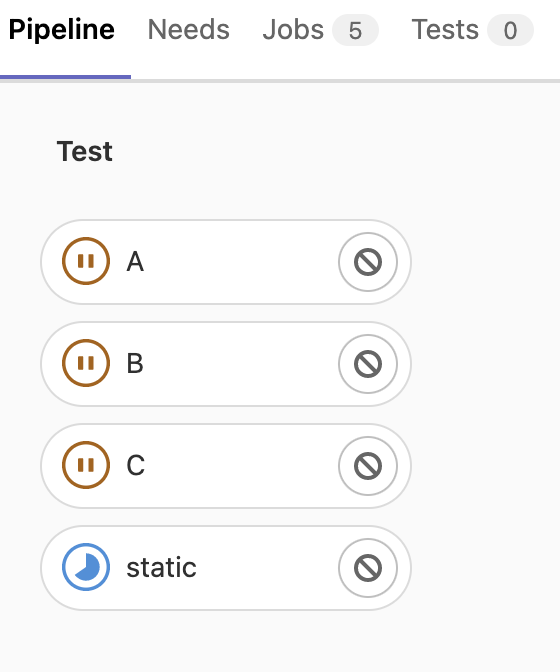Open the Jobs tab
The image size is (560, 672).
pos(320,30)
